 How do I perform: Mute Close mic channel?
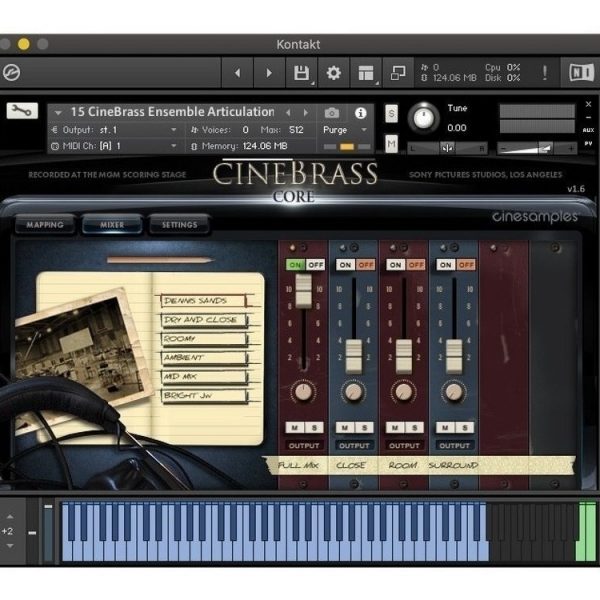click(x=345, y=427)
